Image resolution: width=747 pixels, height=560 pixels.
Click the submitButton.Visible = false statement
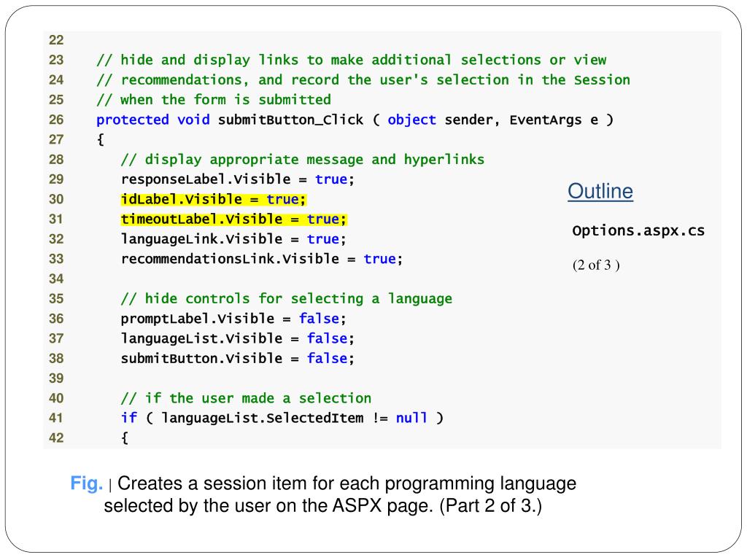pos(237,359)
